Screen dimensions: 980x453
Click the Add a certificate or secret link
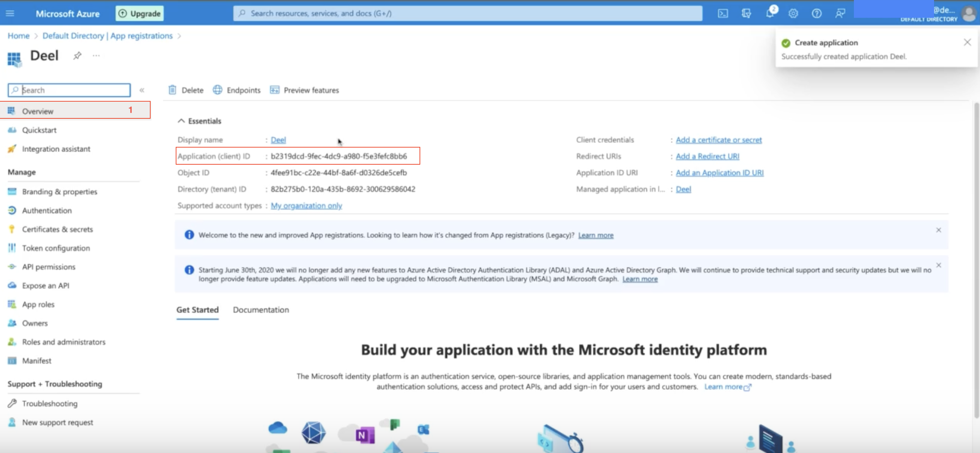click(719, 139)
